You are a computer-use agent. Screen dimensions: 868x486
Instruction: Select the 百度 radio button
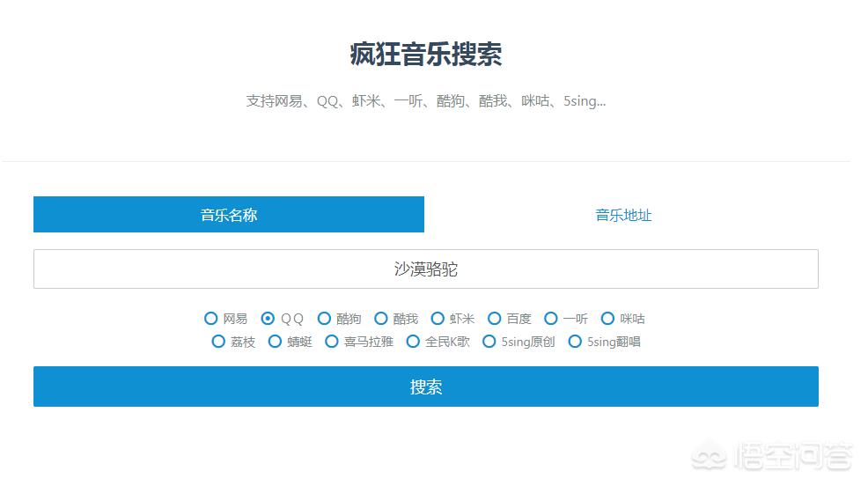(495, 319)
